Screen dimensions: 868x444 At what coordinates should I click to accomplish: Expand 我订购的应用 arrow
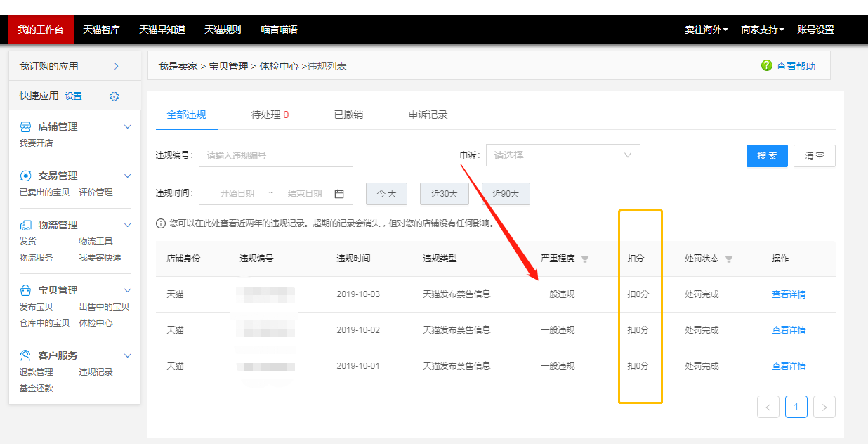pos(117,66)
